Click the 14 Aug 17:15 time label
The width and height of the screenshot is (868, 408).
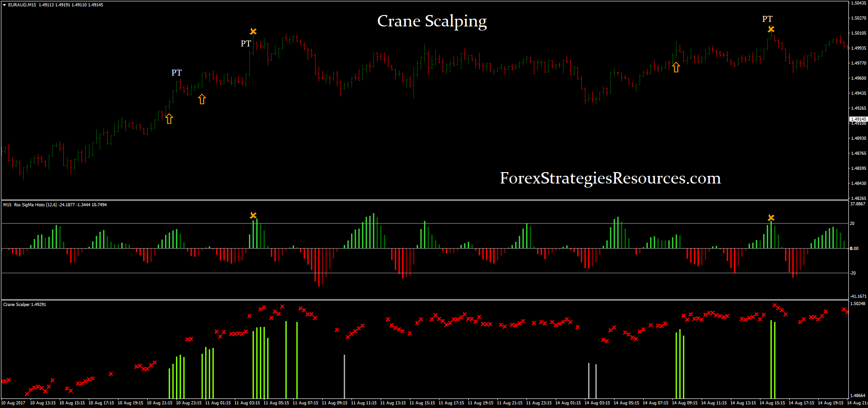802,403
